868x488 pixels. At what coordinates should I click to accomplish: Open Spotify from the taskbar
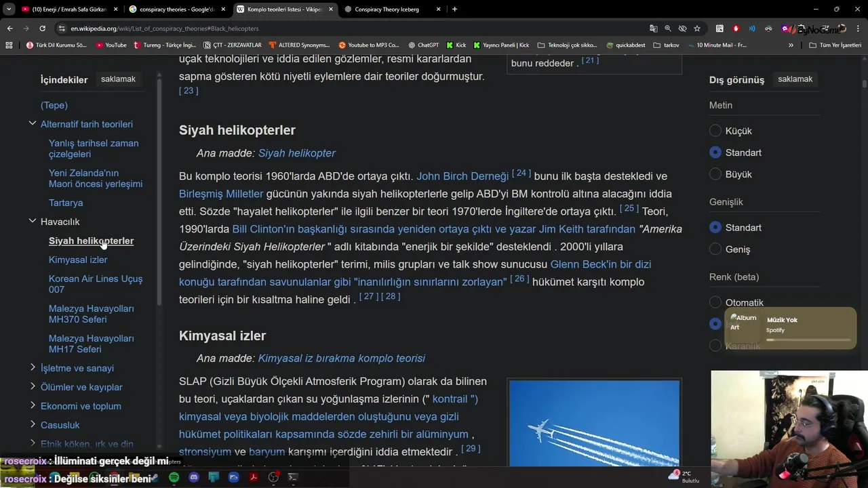click(174, 477)
